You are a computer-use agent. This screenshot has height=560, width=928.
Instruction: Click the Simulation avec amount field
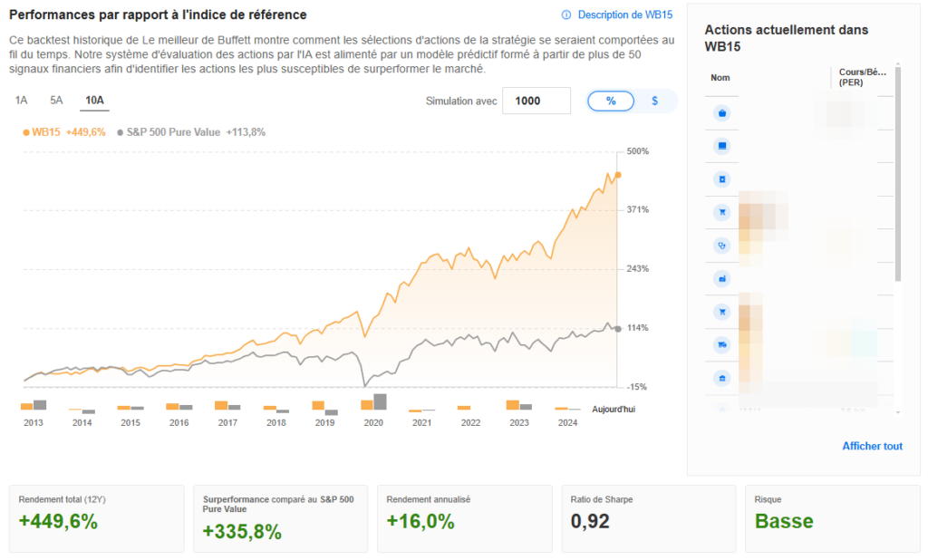[536, 101]
